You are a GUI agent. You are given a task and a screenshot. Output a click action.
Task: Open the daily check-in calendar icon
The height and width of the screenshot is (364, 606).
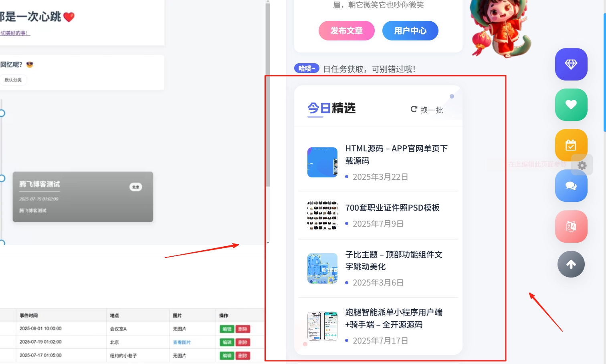[x=571, y=145]
